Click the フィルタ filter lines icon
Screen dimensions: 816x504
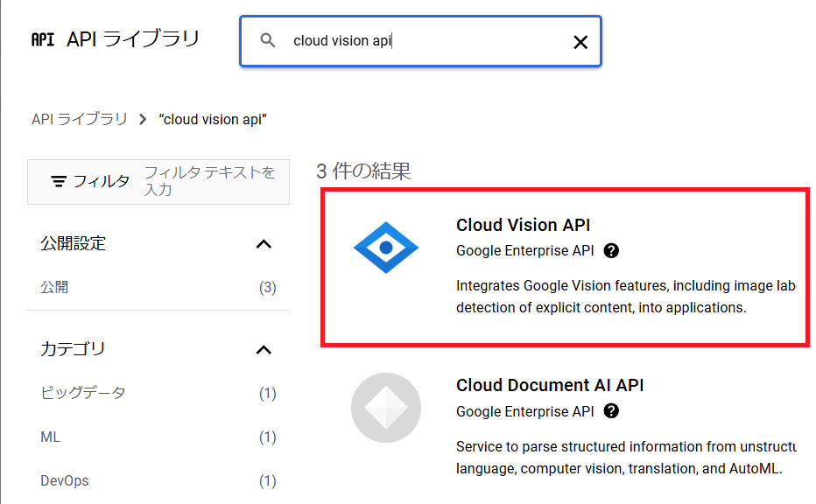coord(59,181)
